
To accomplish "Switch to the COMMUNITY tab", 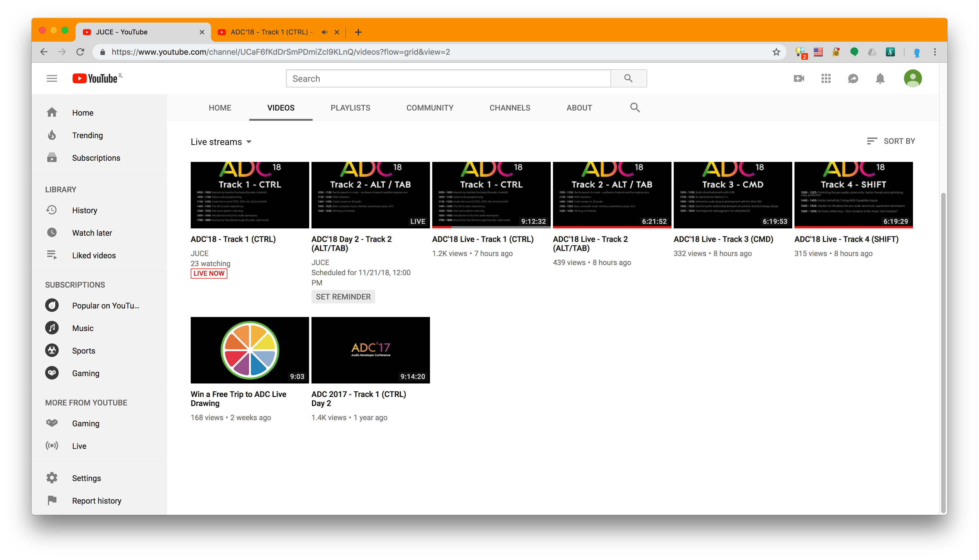I will click(429, 108).
